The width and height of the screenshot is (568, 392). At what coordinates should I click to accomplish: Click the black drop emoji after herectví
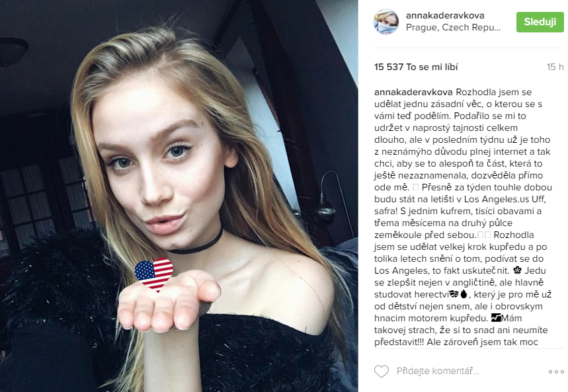tap(464, 294)
